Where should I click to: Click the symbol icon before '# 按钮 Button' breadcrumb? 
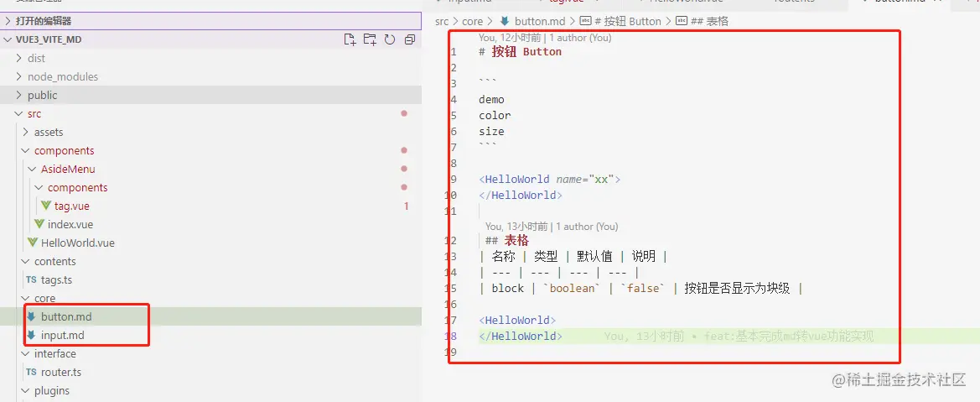coord(586,21)
